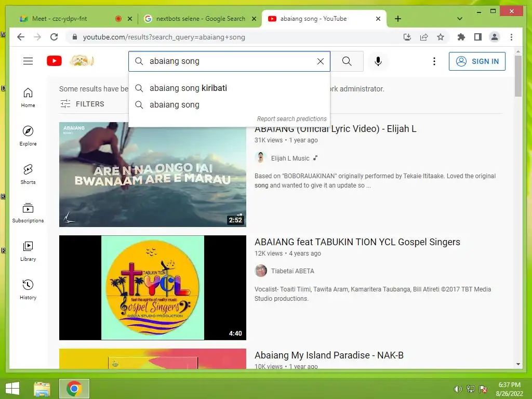This screenshot has height=399, width=532.
Task: Toggle Chrome side panel
Action: tap(478, 37)
